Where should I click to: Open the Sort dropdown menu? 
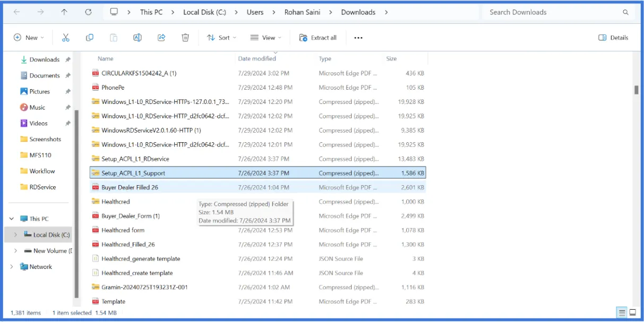tap(221, 38)
